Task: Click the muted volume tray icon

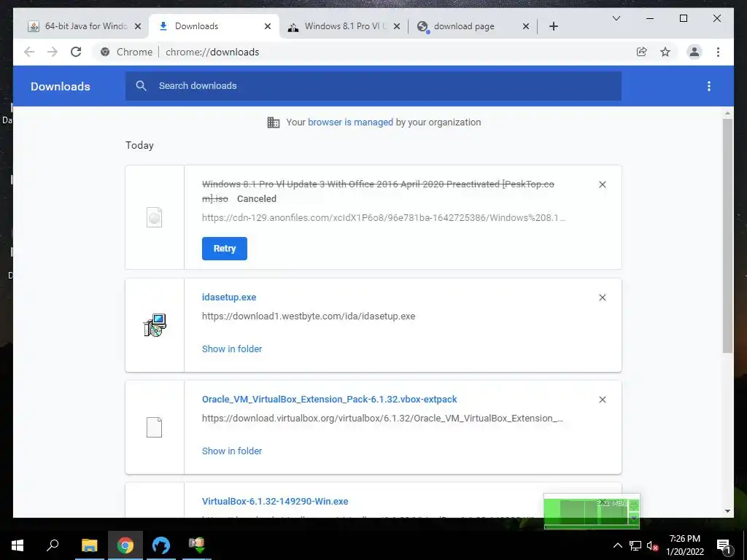Action: coord(653,545)
